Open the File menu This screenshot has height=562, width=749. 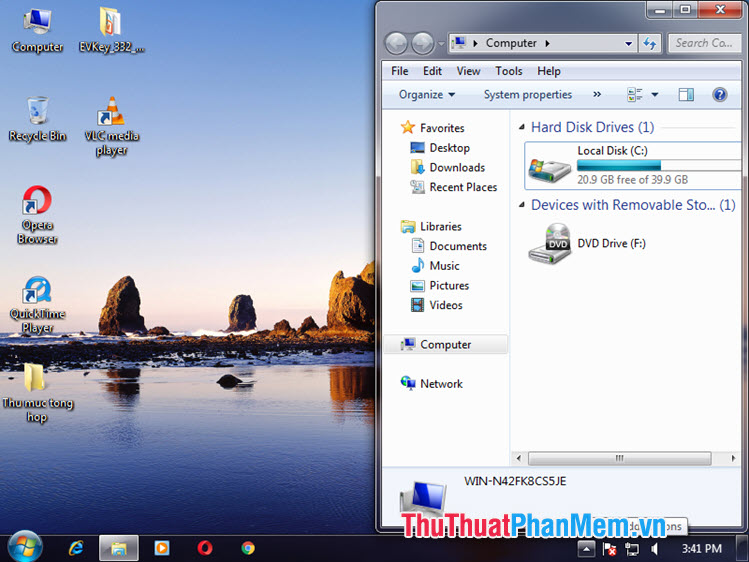pos(400,71)
